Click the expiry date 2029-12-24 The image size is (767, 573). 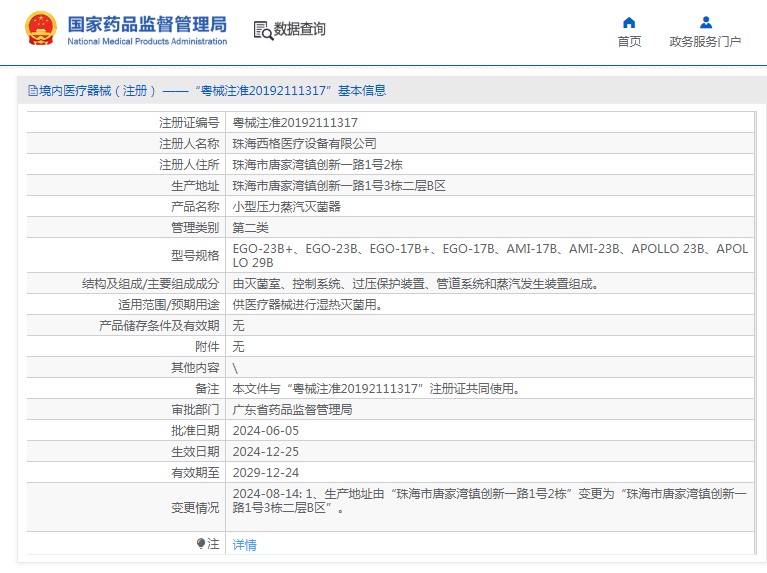point(265,473)
